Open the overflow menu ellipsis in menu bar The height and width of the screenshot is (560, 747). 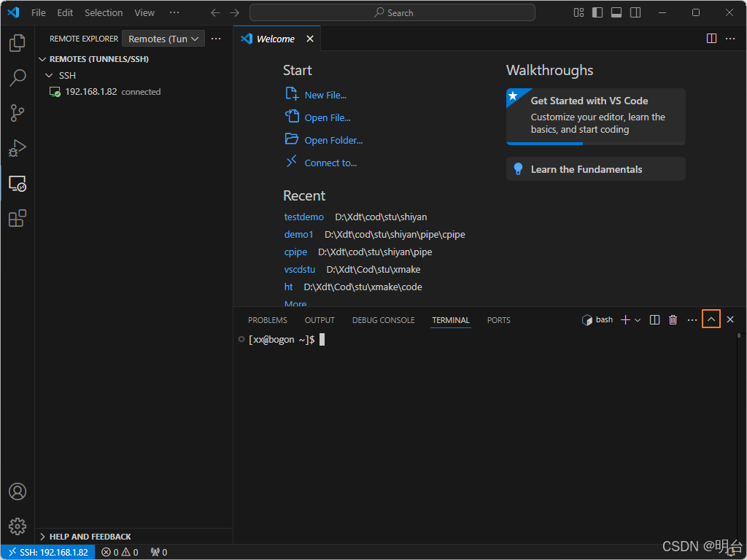pyautogui.click(x=174, y=13)
